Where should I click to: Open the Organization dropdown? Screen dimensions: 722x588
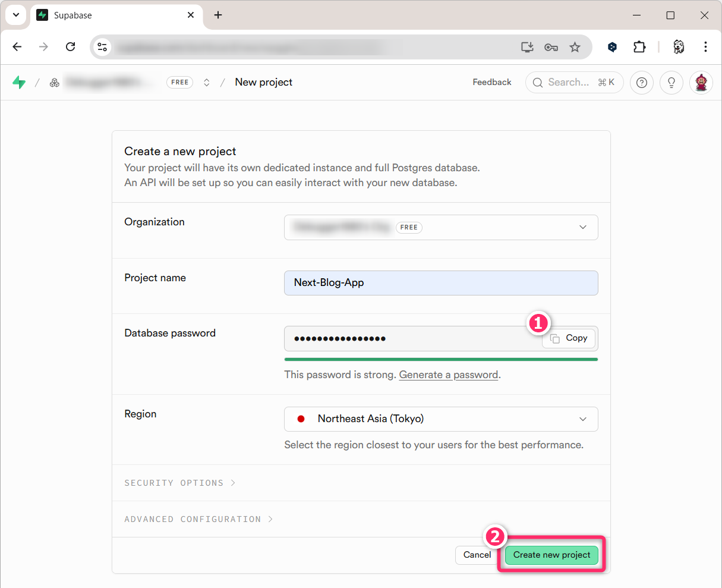point(441,227)
